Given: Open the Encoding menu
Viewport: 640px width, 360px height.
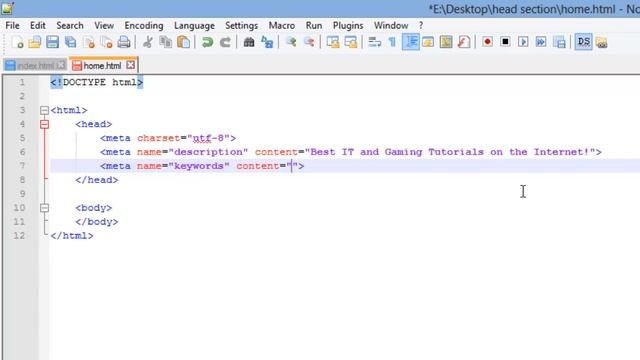Looking at the screenshot, I should (x=144, y=25).
